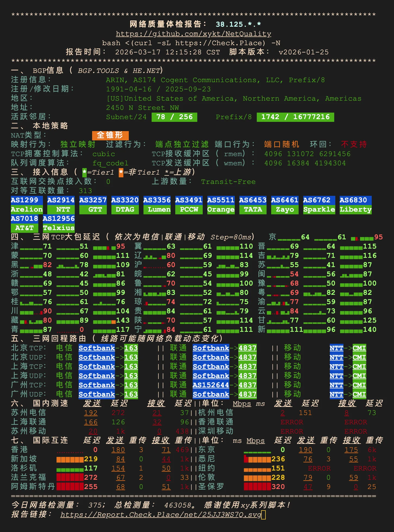The width and height of the screenshot is (394, 532).
Task: Click AS152644 in the 广州TCP 联通 route
Action: pos(211,385)
